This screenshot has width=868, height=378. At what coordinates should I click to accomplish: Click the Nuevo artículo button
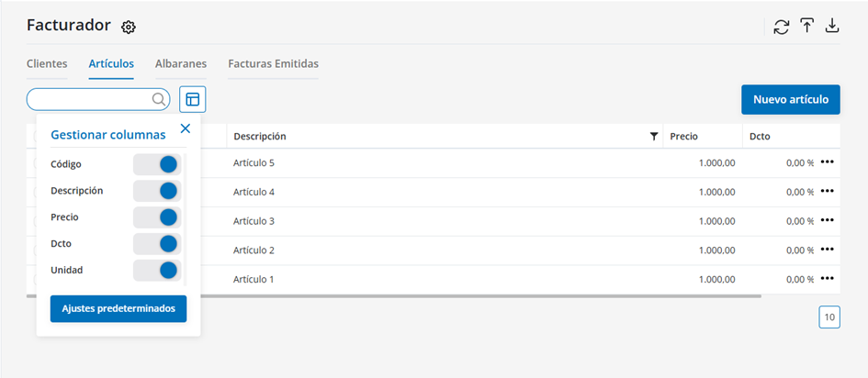point(790,99)
